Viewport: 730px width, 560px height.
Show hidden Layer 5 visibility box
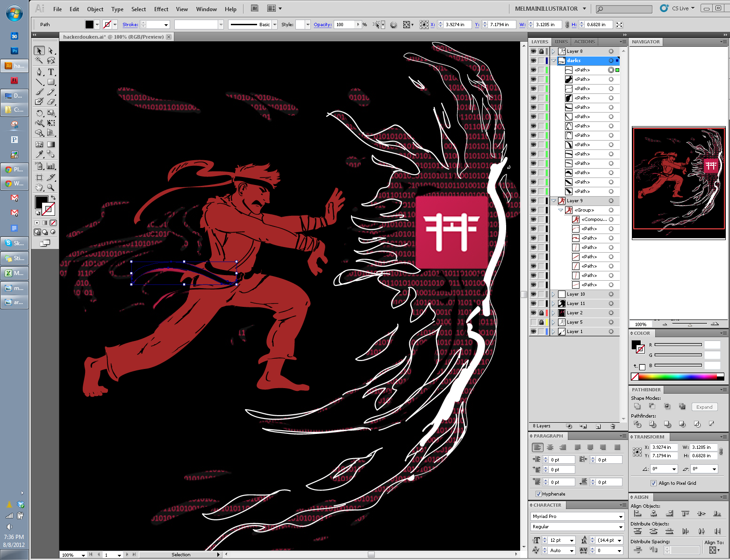[x=533, y=322]
